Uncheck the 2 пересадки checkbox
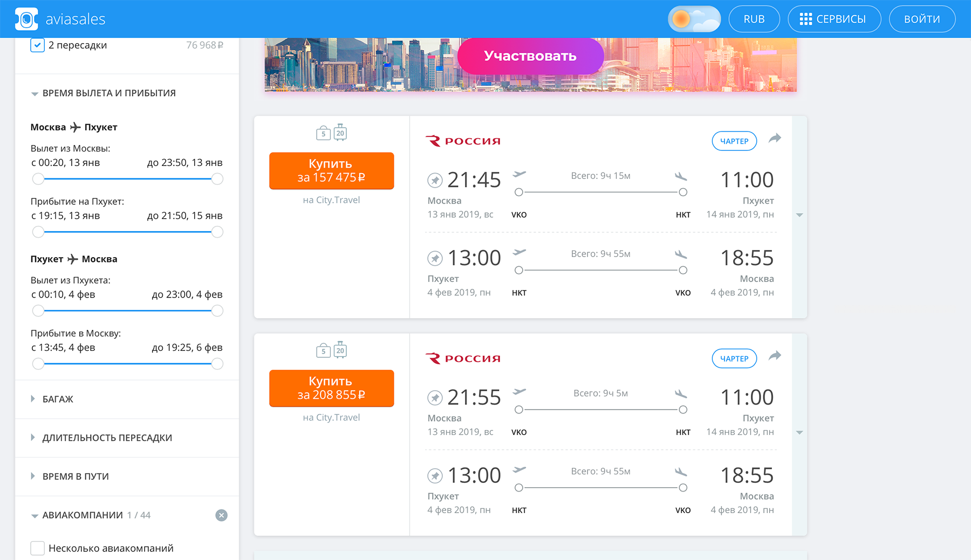The image size is (971, 560). 37,45
